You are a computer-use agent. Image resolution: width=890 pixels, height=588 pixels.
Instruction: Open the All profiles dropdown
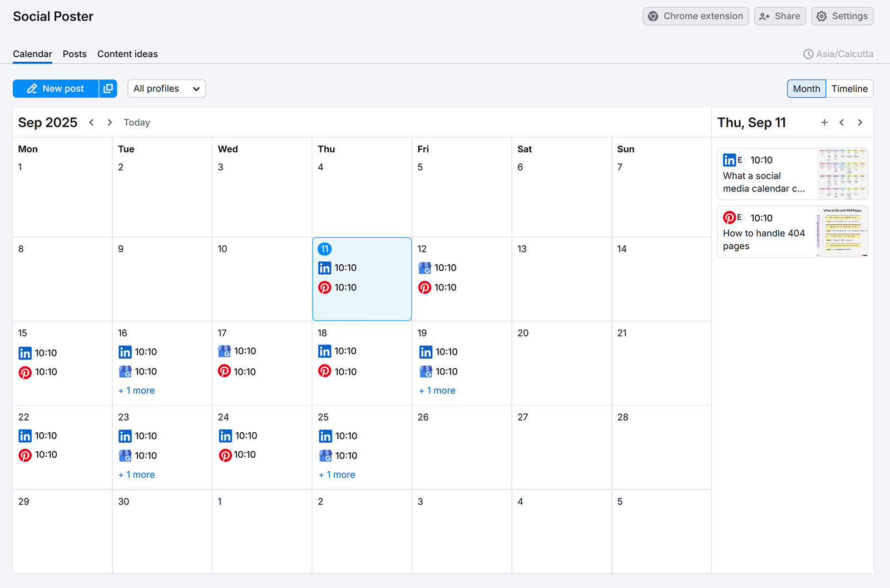click(x=166, y=88)
